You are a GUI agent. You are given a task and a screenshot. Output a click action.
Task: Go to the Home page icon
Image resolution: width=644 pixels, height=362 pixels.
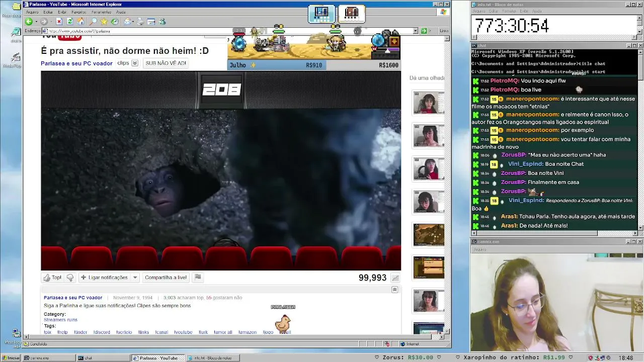point(80,22)
